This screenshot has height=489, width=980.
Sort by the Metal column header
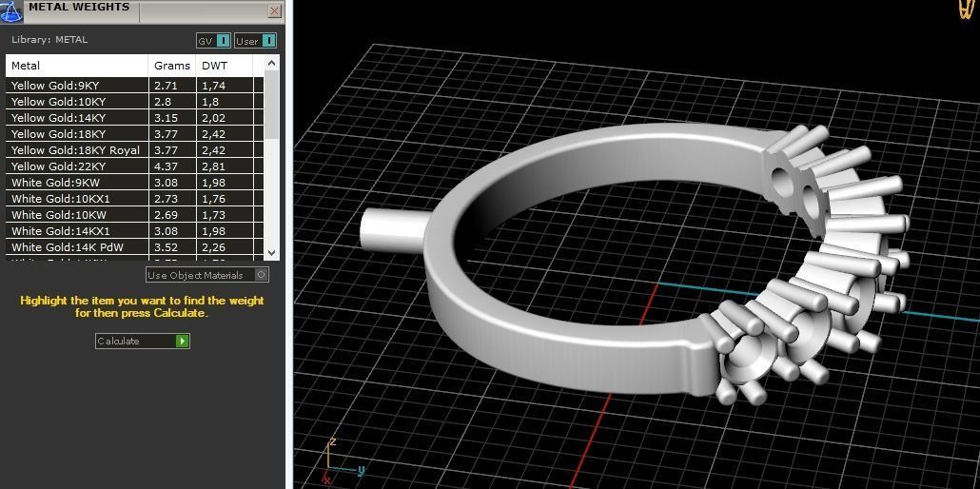click(x=77, y=66)
